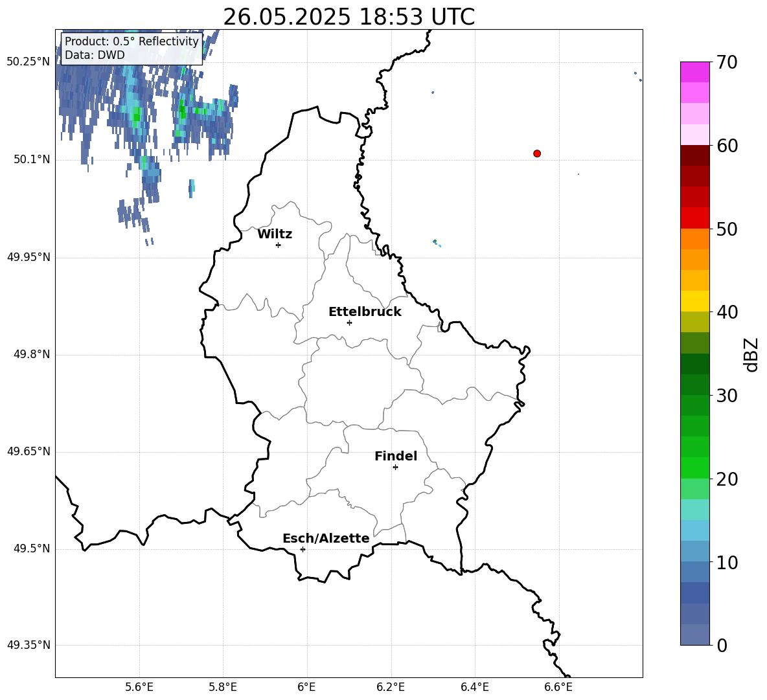767x700 pixels.
Task: Click the Findel city label
Action: coord(396,456)
